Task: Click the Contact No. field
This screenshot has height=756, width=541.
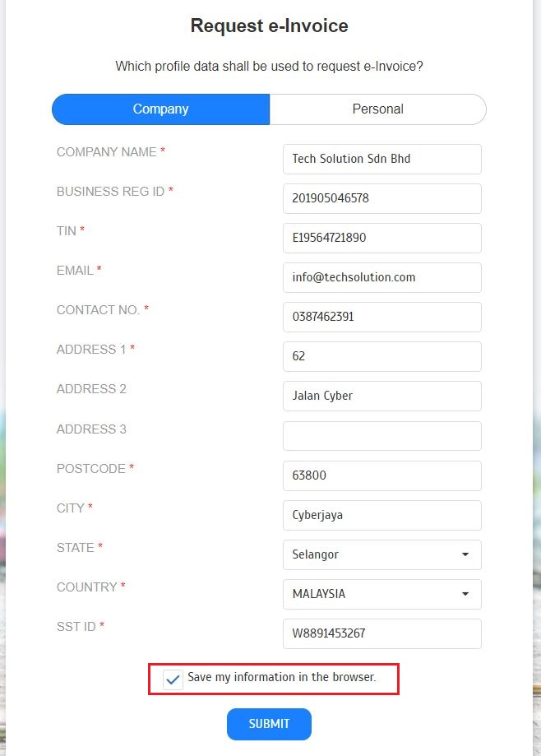Action: tap(381, 317)
